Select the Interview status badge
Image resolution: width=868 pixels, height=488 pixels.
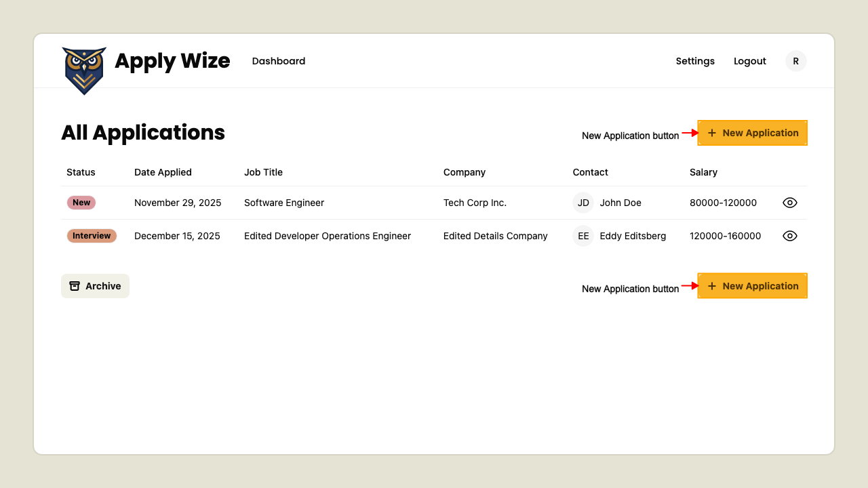tap(92, 236)
